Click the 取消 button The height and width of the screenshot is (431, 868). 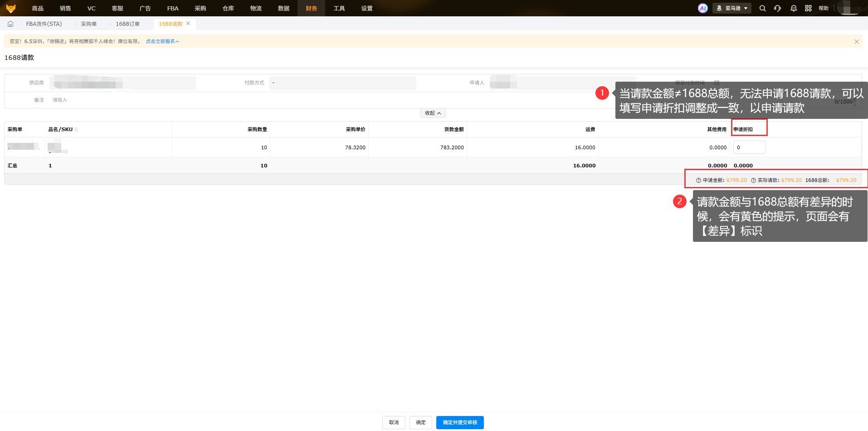click(x=394, y=422)
